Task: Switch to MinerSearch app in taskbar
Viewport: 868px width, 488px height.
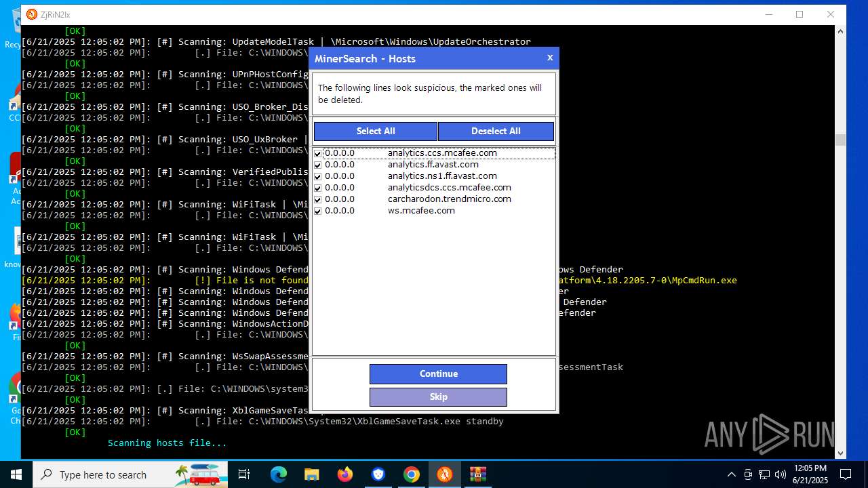Action: (444, 474)
